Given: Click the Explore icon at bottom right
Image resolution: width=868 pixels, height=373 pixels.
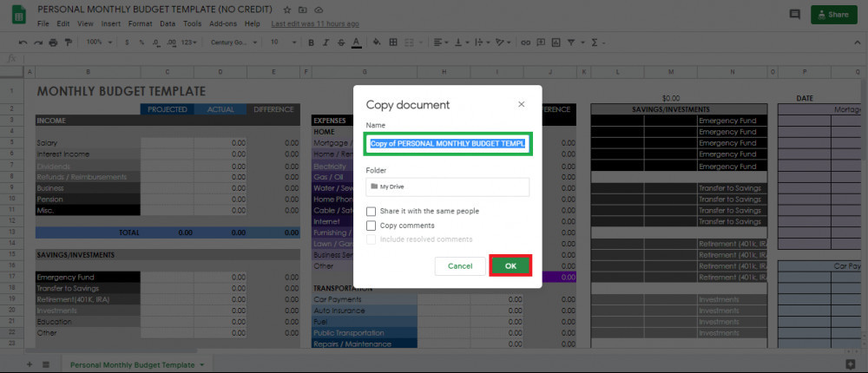Looking at the screenshot, I should [851, 364].
